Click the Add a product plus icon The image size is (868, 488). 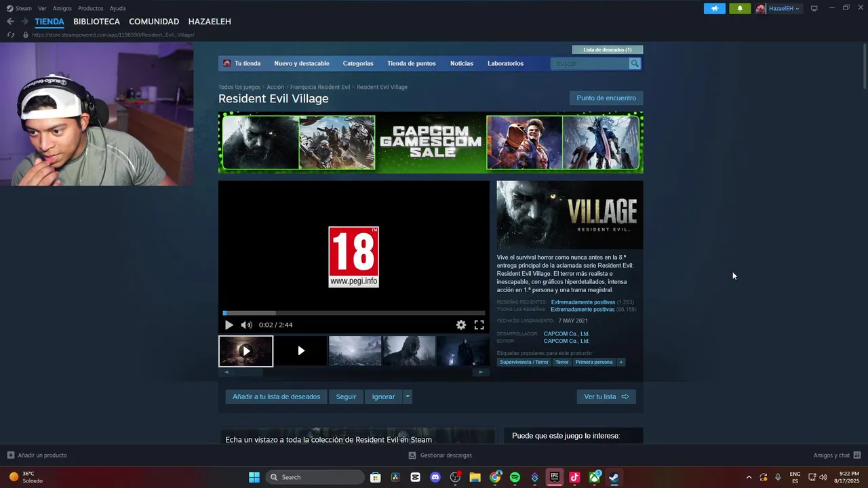tap(10, 455)
